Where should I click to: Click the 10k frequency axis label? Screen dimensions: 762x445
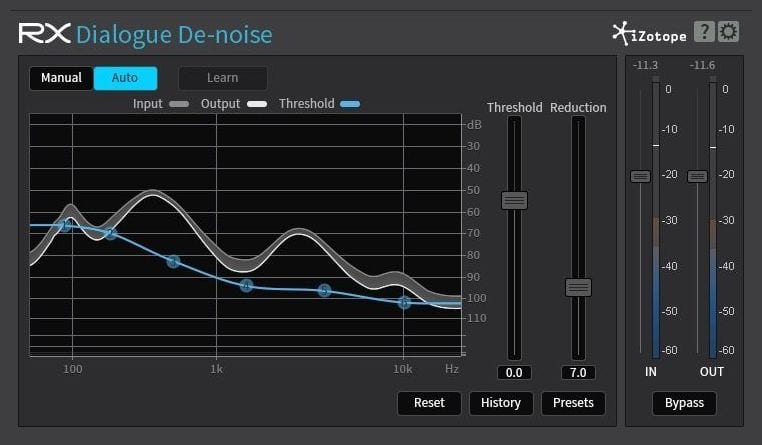[x=402, y=369]
